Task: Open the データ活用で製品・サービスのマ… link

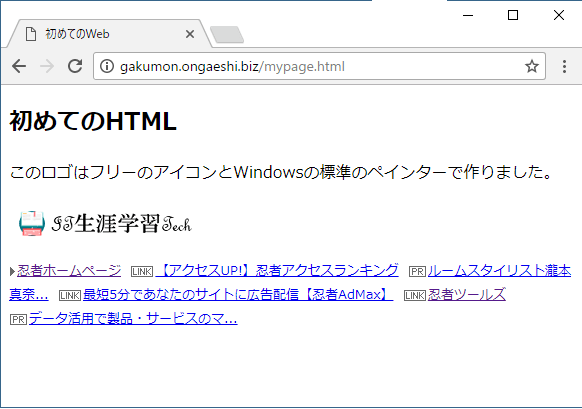Action: pyautogui.click(x=133, y=319)
